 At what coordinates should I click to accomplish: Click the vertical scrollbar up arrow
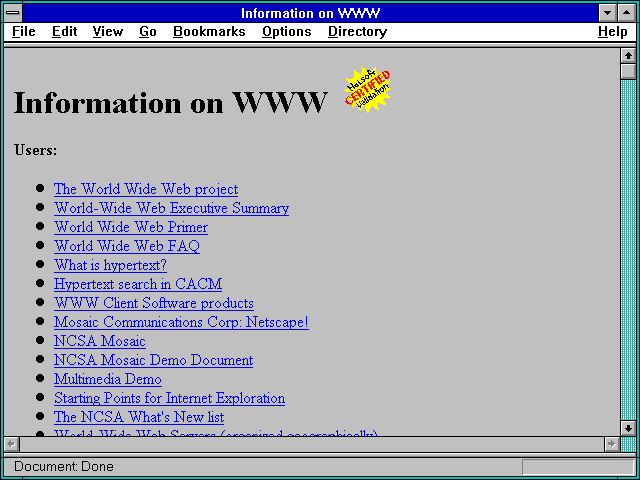tap(629, 56)
